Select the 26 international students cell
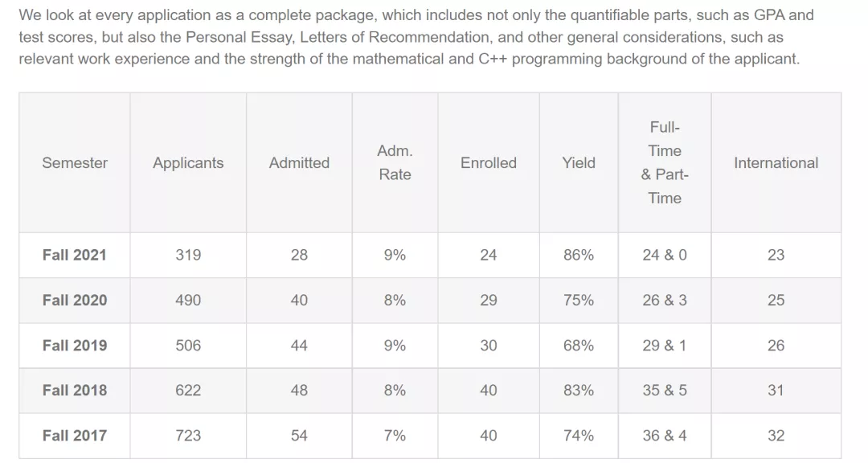The image size is (868, 463). 776,346
